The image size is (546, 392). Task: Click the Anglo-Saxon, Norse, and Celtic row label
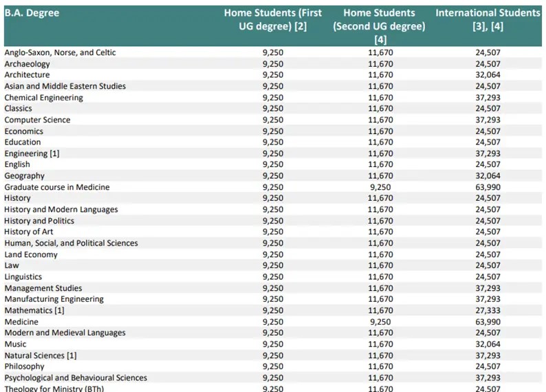60,52
